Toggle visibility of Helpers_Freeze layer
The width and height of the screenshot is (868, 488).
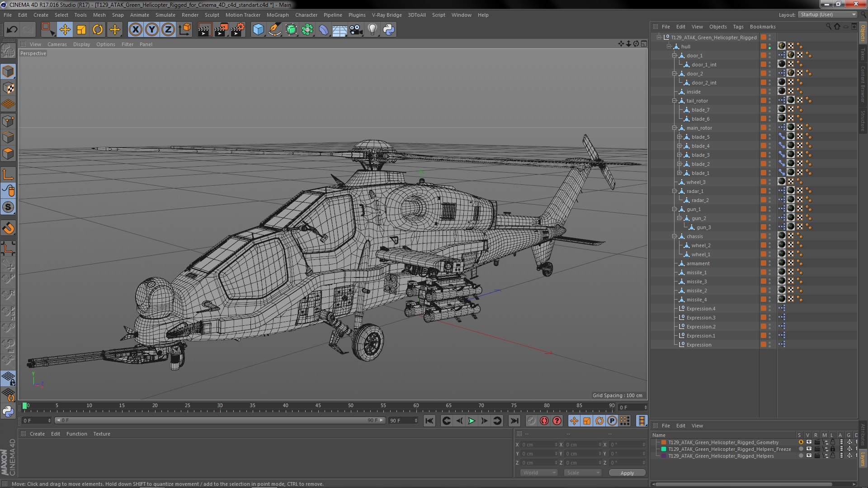(809, 449)
